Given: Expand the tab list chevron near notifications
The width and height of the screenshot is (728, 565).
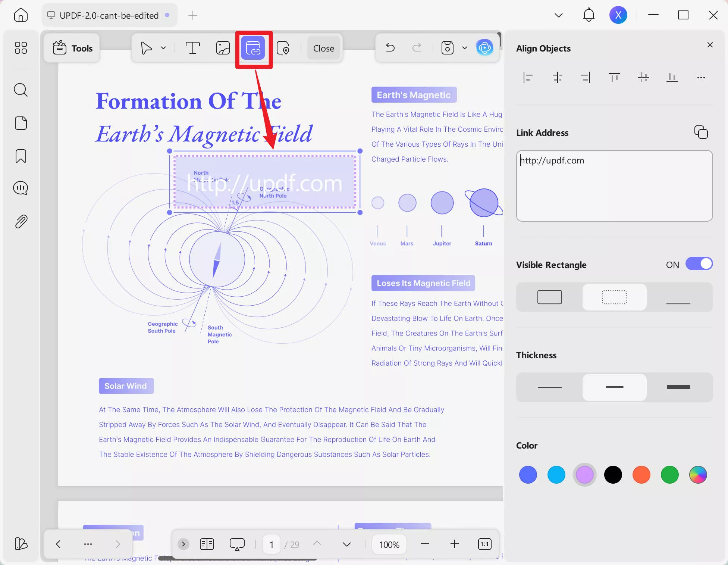Looking at the screenshot, I should click(558, 15).
